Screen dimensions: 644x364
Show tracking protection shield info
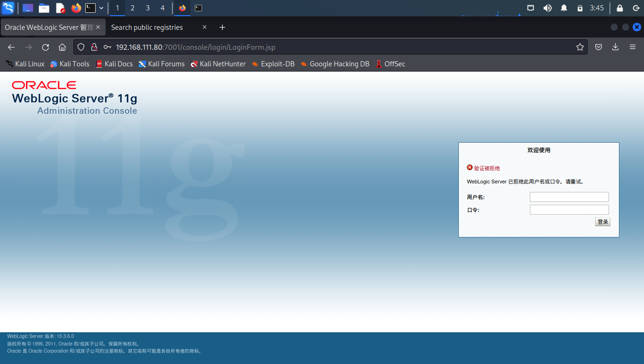(81, 47)
